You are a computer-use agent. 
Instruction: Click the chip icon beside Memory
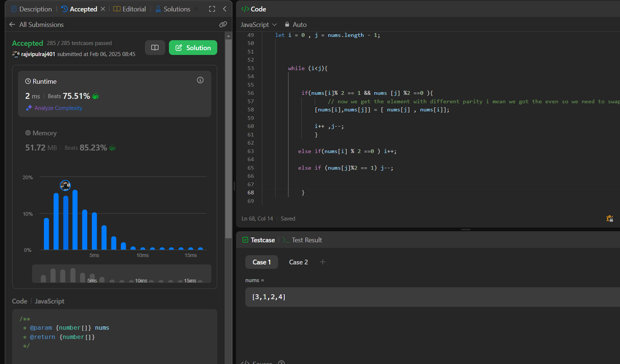pos(28,133)
